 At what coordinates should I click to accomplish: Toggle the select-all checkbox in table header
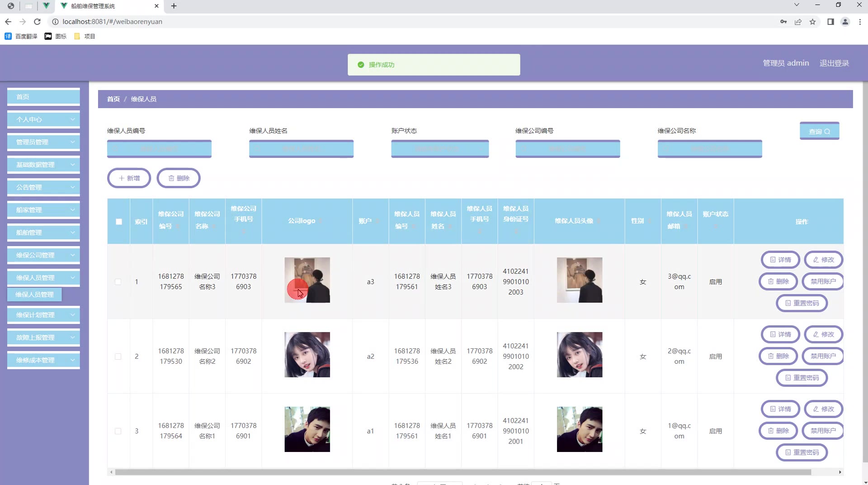119,222
